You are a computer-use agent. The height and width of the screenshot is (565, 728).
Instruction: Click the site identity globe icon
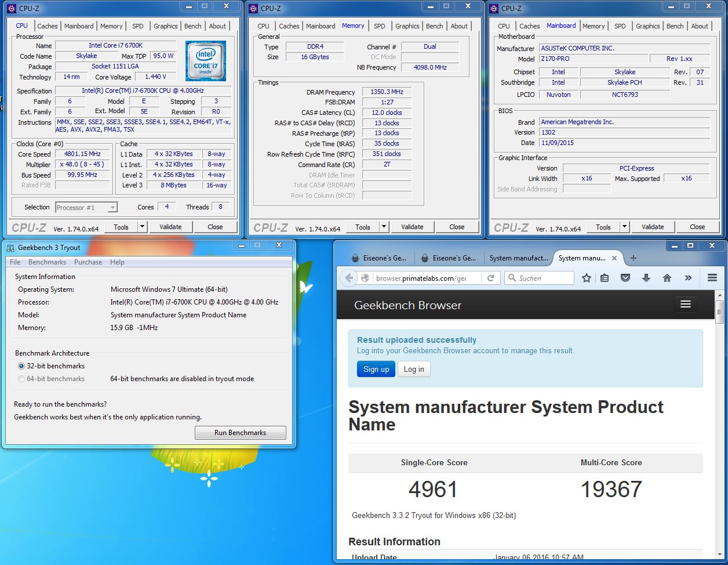pos(365,278)
